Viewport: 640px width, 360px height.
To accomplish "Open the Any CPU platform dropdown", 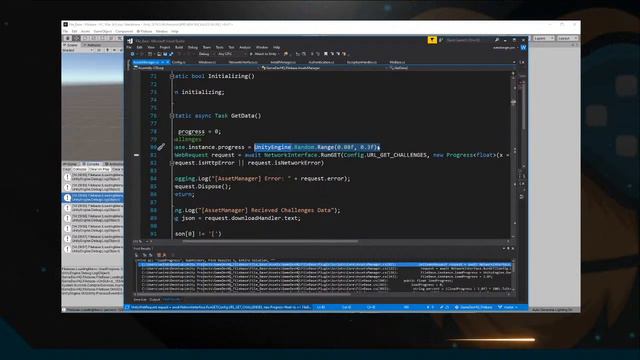I will point(231,54).
